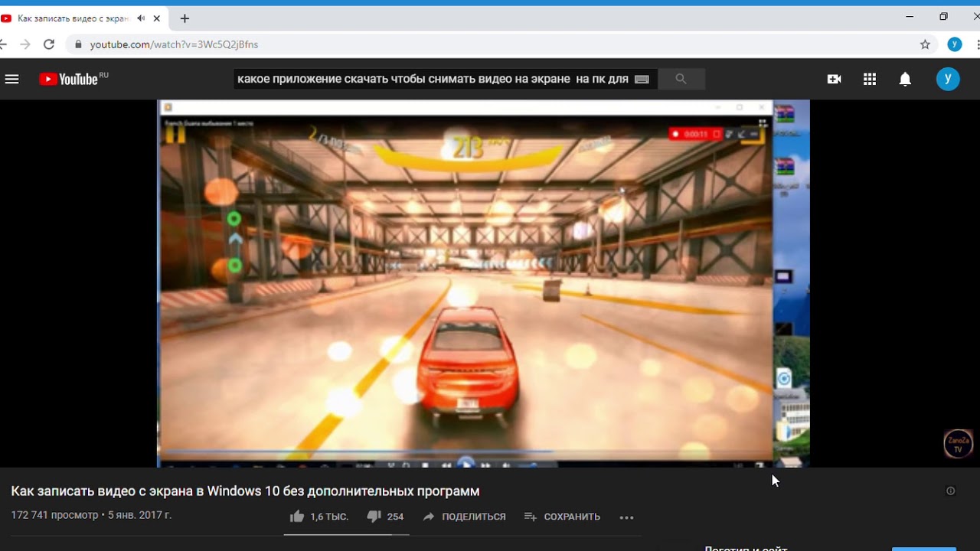This screenshot has height=551, width=980.
Task: Click the video title text
Action: [x=245, y=491]
